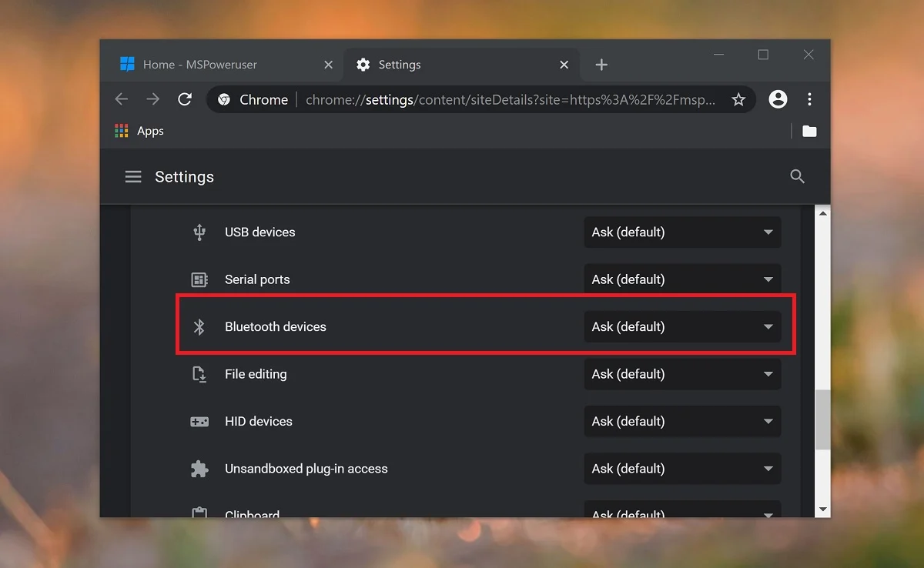Open the Bluetooth devices permission dropdown
This screenshot has width=924, height=568.
tap(682, 327)
